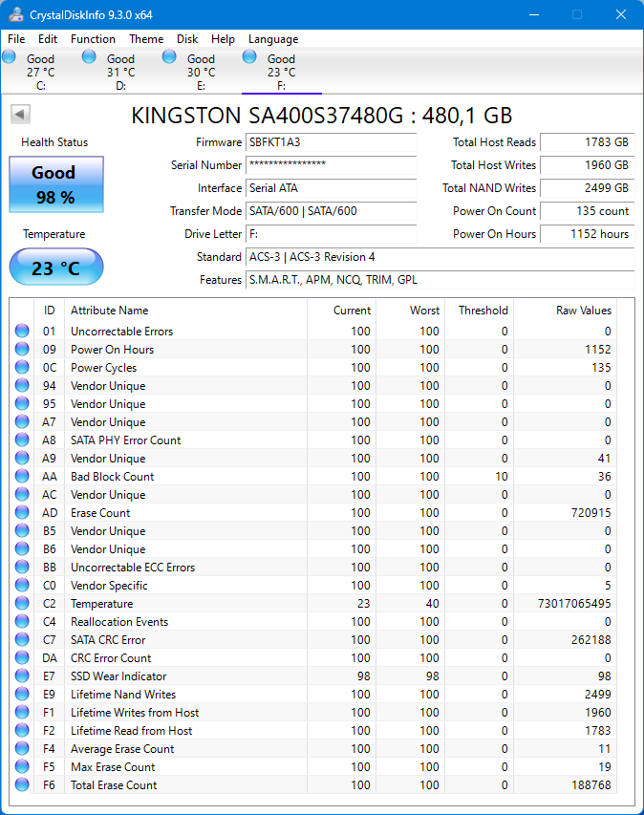Click the Threshold column header
The image size is (644, 815).
click(480, 311)
